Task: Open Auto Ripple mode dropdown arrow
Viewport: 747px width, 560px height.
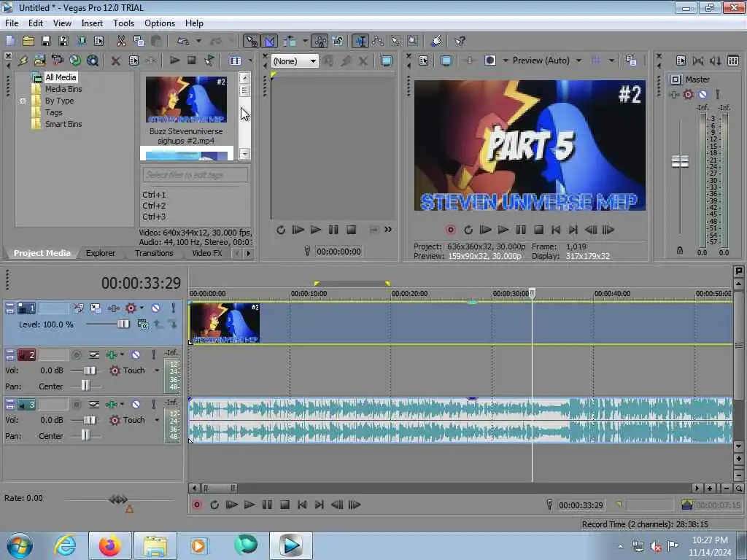Action: (x=304, y=41)
